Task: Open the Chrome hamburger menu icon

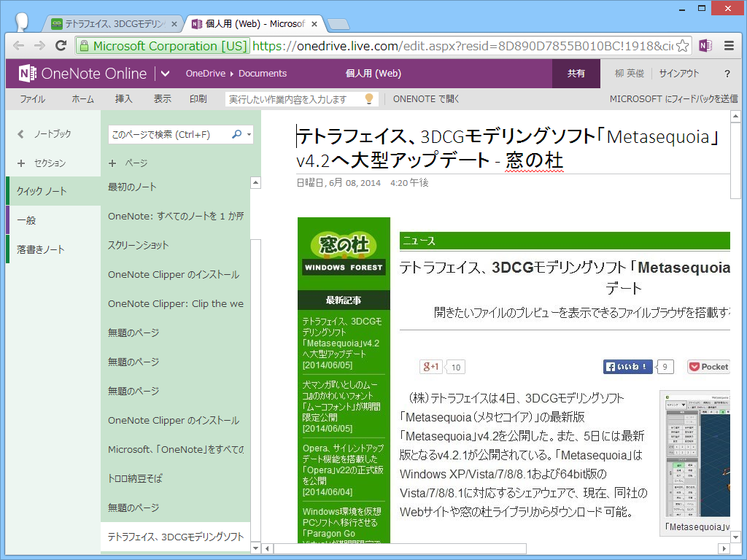Action: [728, 44]
